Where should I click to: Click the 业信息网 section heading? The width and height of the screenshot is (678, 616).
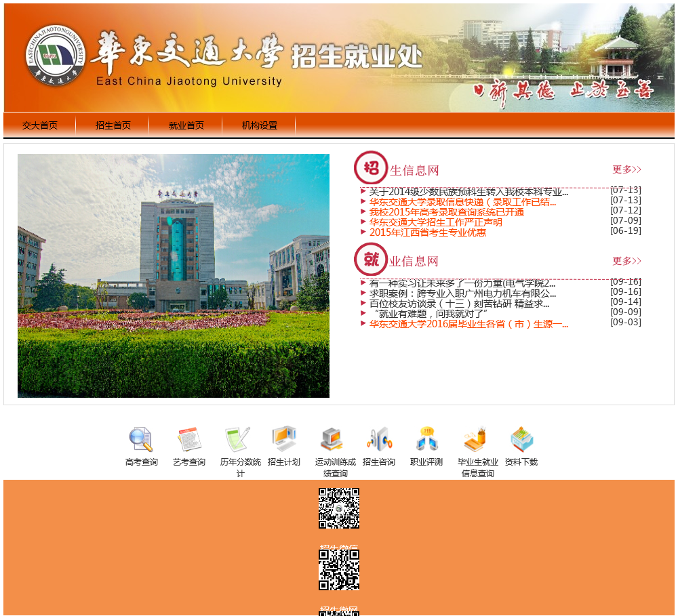point(414,261)
